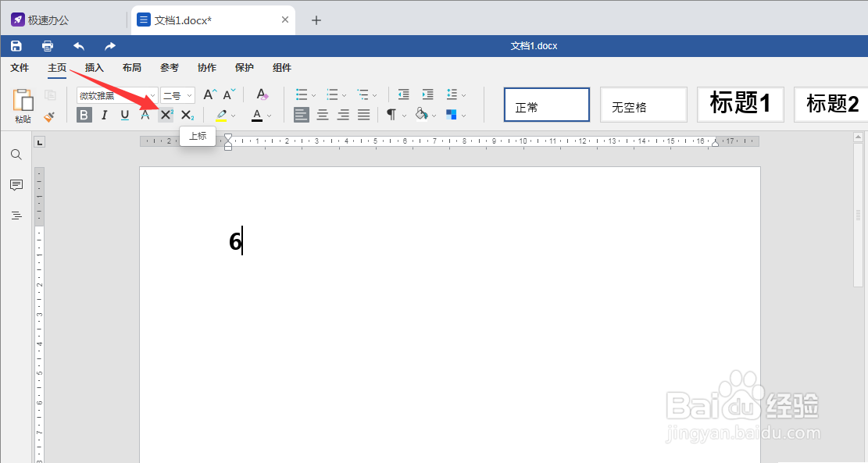Image resolution: width=868 pixels, height=463 pixels.
Task: Apply the 标题2 heading style
Action: tap(831, 105)
